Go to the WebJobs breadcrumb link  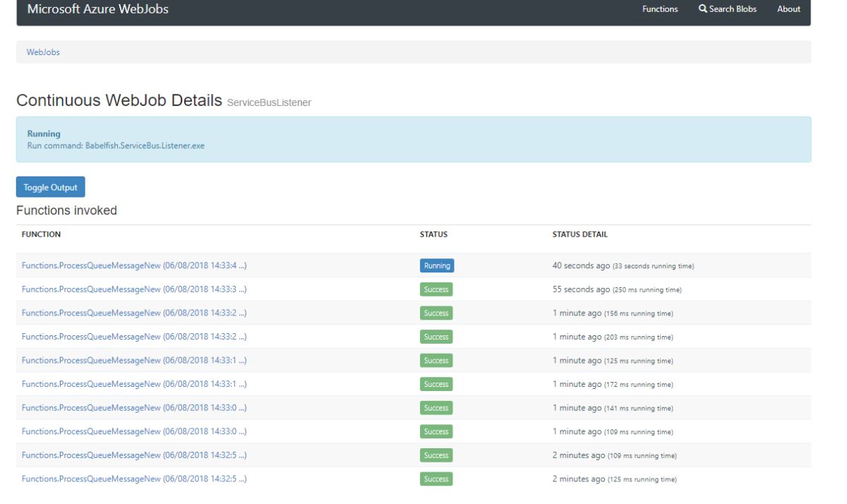[x=43, y=52]
